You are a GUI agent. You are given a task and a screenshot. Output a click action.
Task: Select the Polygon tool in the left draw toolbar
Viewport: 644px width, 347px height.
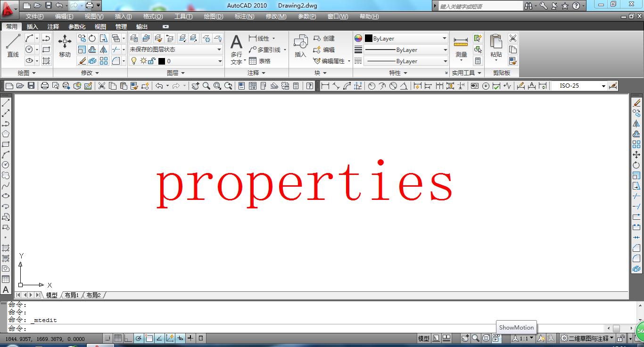tap(6, 134)
